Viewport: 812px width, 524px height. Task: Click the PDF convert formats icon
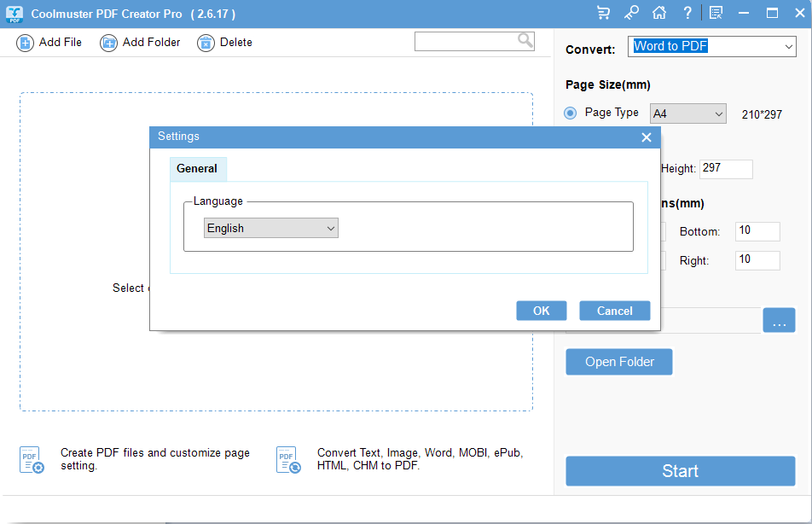(x=288, y=460)
